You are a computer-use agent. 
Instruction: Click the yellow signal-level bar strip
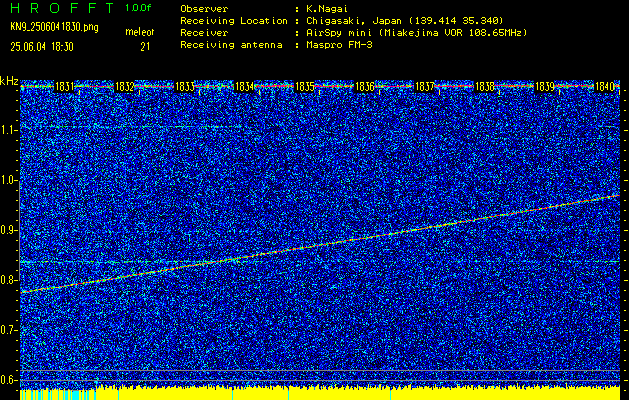click(320, 393)
